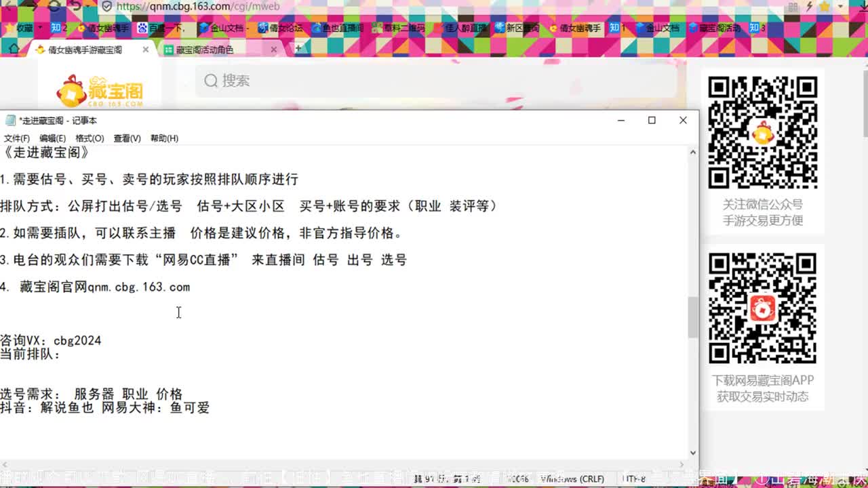The width and height of the screenshot is (868, 488).
Task: Click the 藏宝阁 APP download QR code
Action: 763,308
